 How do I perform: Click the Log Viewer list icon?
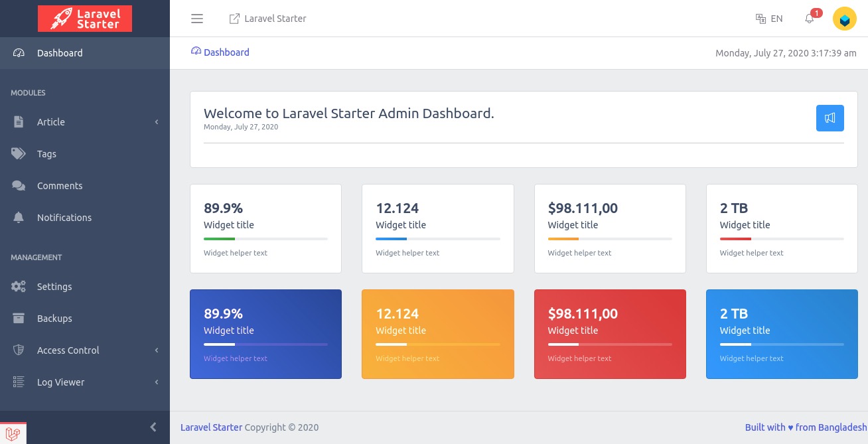pos(19,382)
